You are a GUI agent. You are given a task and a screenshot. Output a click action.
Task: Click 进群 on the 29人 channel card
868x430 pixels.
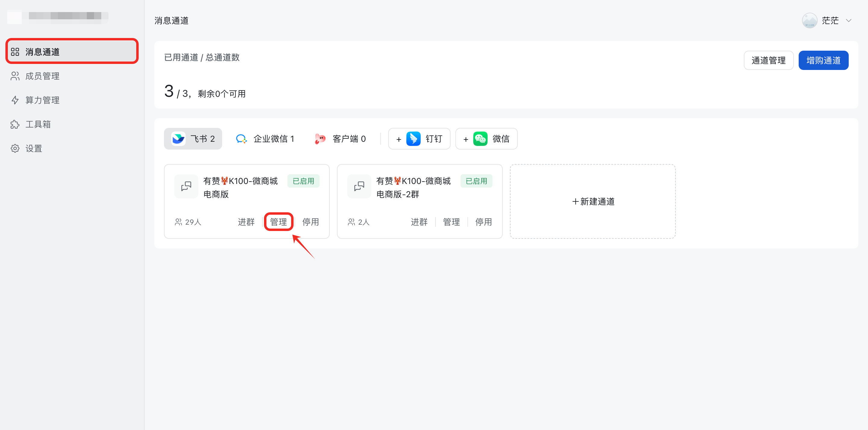246,222
